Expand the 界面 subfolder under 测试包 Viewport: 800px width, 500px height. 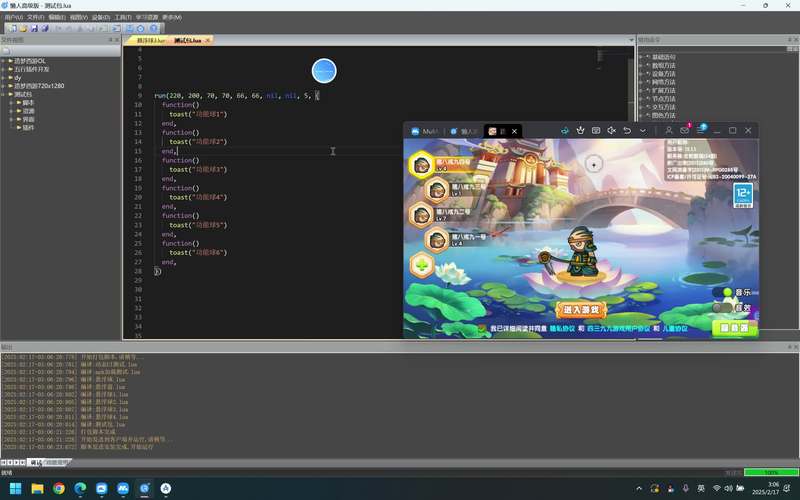pos(11,119)
